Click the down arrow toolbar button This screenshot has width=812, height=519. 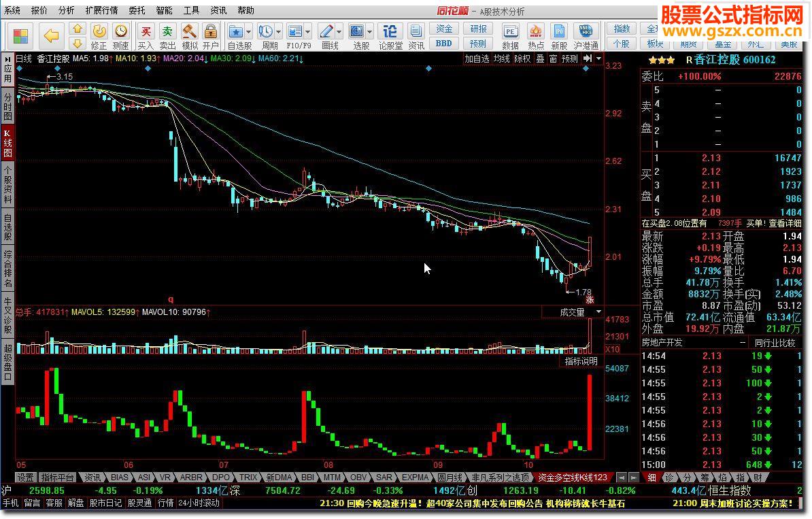[78, 43]
